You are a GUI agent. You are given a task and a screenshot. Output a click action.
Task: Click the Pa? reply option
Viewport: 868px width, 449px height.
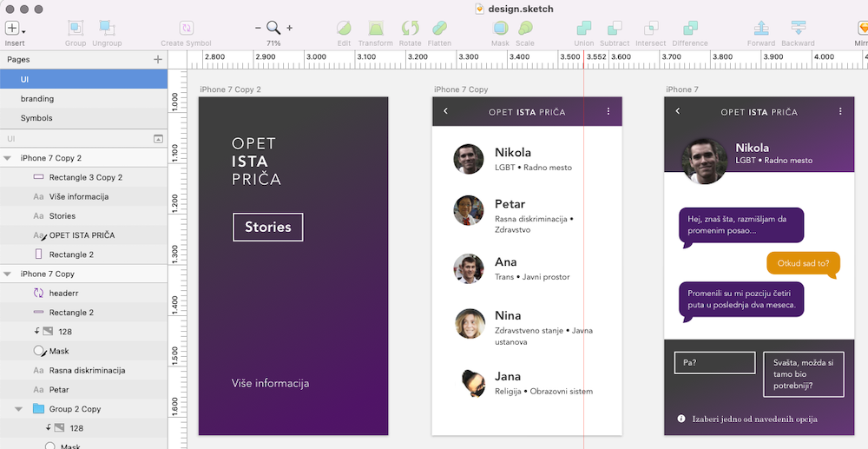click(x=714, y=363)
